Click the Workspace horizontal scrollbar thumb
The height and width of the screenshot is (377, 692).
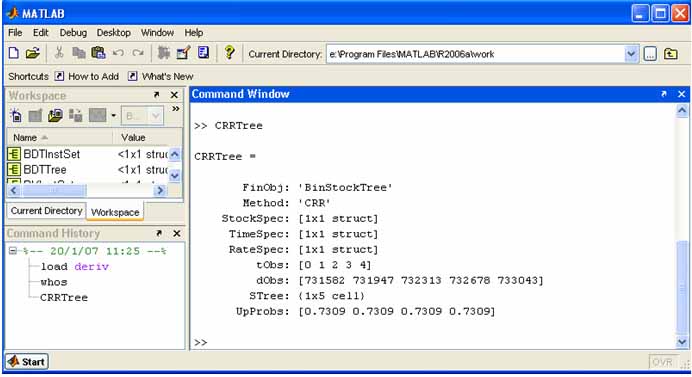pyautogui.click(x=53, y=190)
